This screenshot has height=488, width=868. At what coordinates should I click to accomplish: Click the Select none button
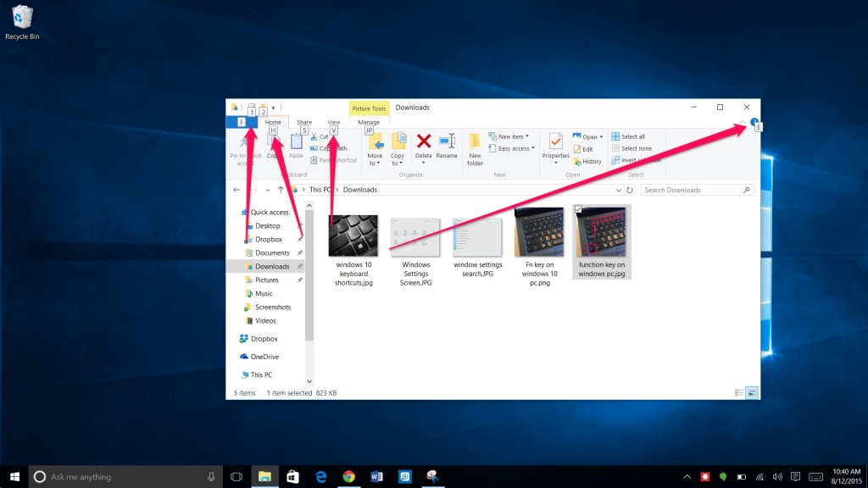634,148
